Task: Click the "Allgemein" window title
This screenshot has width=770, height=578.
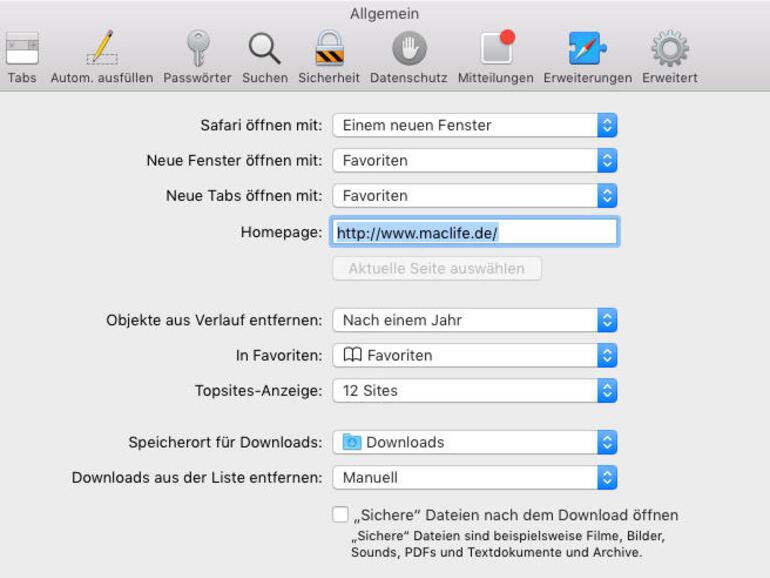Action: 385,14
